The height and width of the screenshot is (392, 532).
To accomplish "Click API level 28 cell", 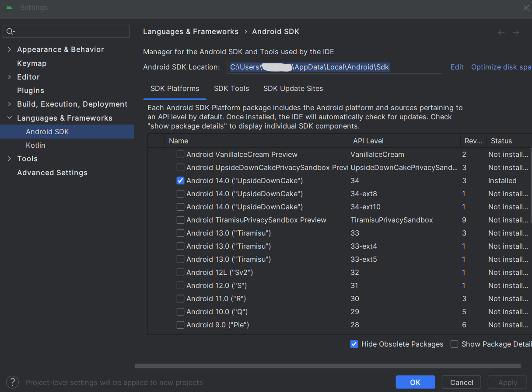I will click(x=355, y=325).
